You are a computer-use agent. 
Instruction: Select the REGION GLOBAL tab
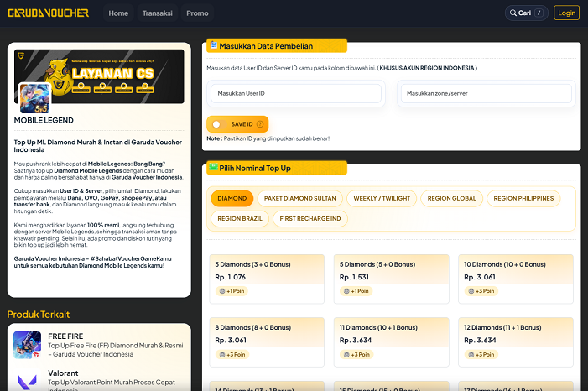point(451,199)
